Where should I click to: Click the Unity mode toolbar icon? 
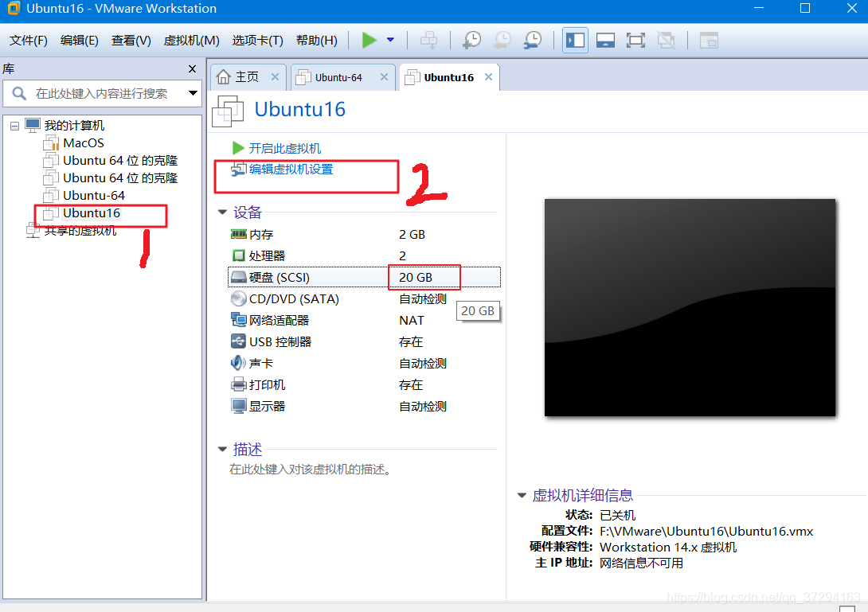666,41
